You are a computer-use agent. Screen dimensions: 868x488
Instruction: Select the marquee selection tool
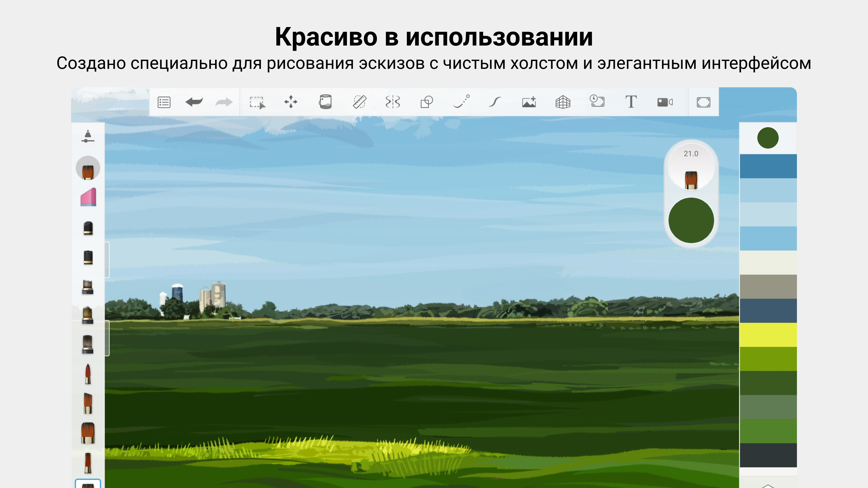coord(257,102)
